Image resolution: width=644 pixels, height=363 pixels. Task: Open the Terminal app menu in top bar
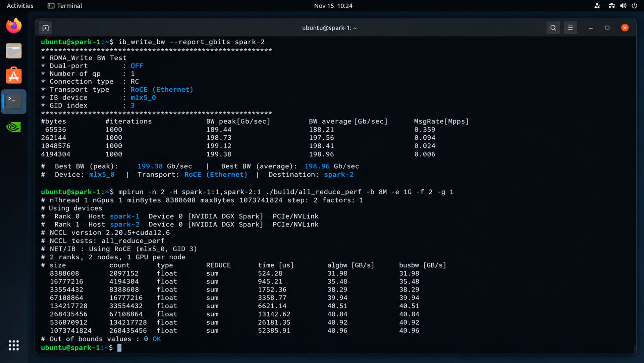click(65, 6)
